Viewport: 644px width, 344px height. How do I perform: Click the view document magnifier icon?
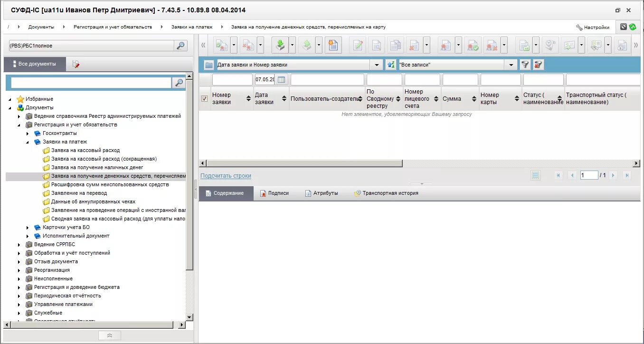tap(376, 45)
